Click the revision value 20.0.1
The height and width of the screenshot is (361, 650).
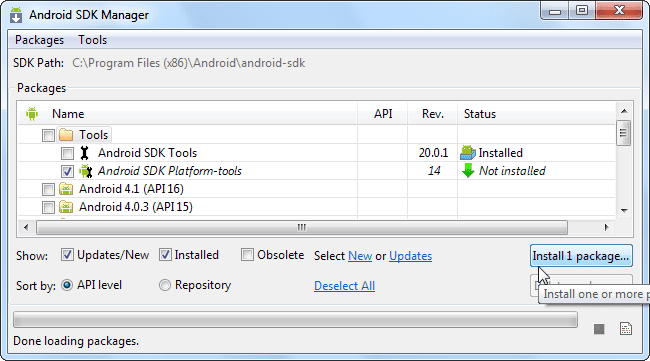[x=433, y=153]
